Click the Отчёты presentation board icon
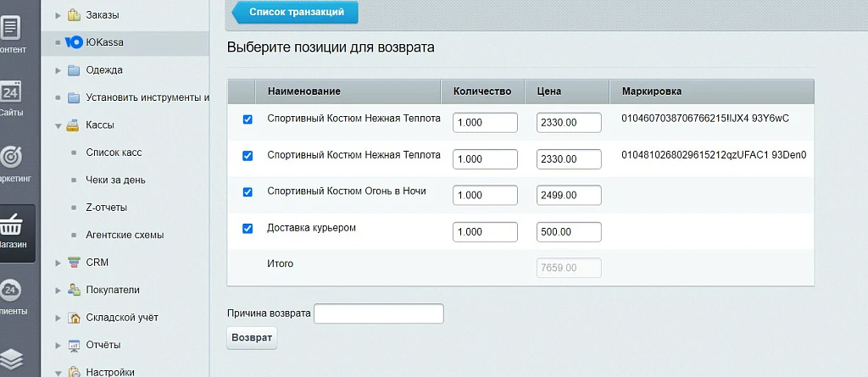Image resolution: width=868 pixels, height=377 pixels. [74, 345]
